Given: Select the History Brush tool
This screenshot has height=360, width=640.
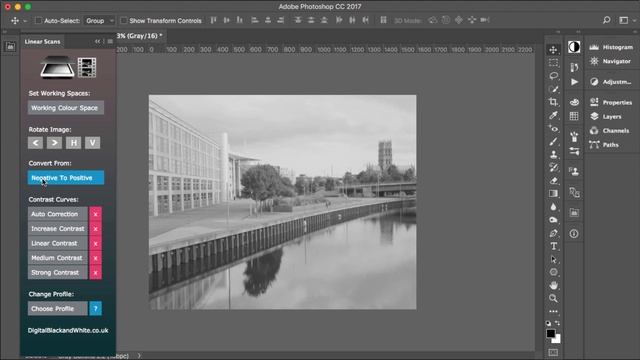Looking at the screenshot, I should [x=553, y=167].
